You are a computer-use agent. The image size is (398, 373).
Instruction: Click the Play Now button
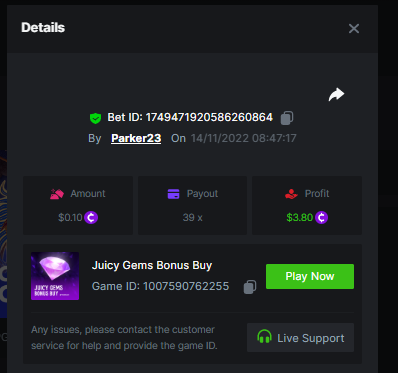tap(310, 276)
